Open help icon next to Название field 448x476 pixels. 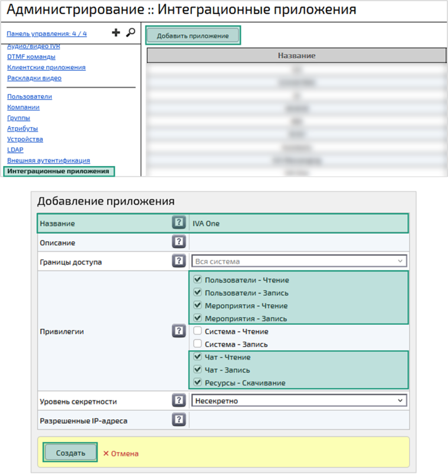point(179,223)
